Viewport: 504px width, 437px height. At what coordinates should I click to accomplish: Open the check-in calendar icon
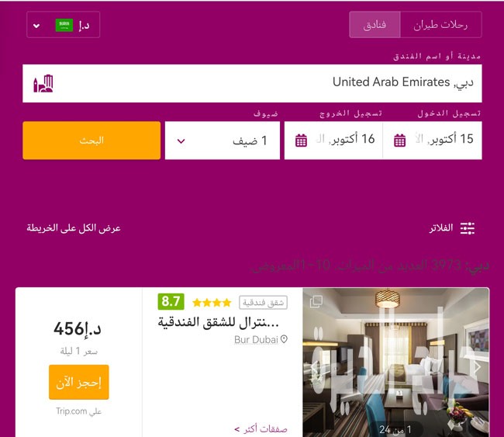pos(399,140)
